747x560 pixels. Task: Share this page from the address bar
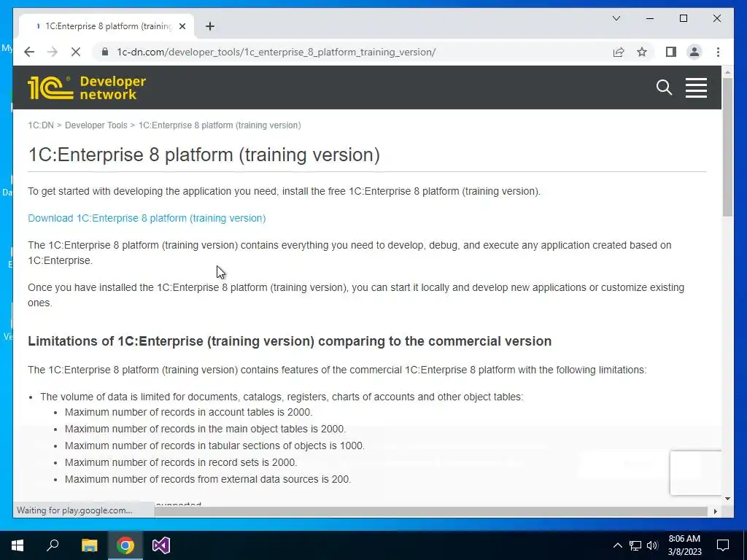(x=619, y=52)
